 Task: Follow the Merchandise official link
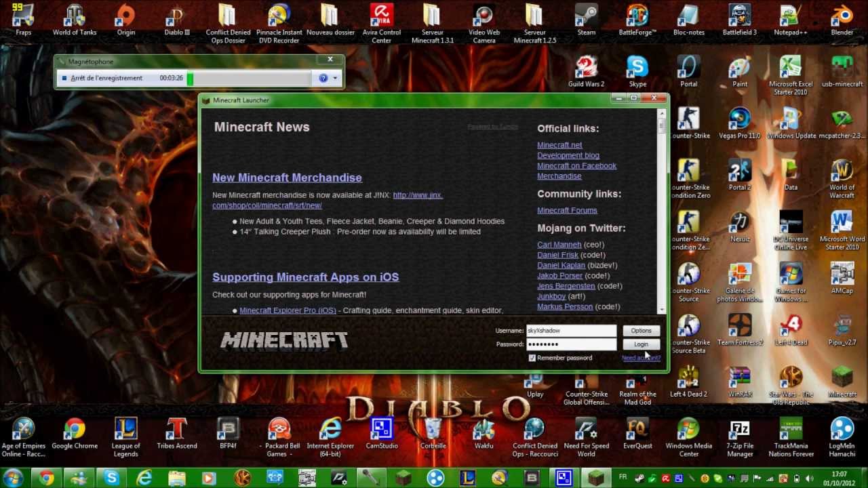tap(559, 176)
